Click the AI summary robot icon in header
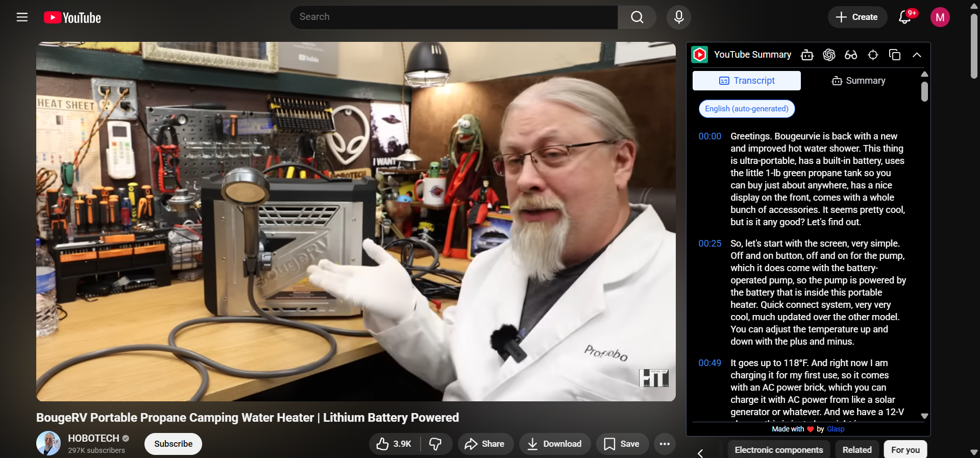Viewport: 980px width, 458px height. [807, 55]
